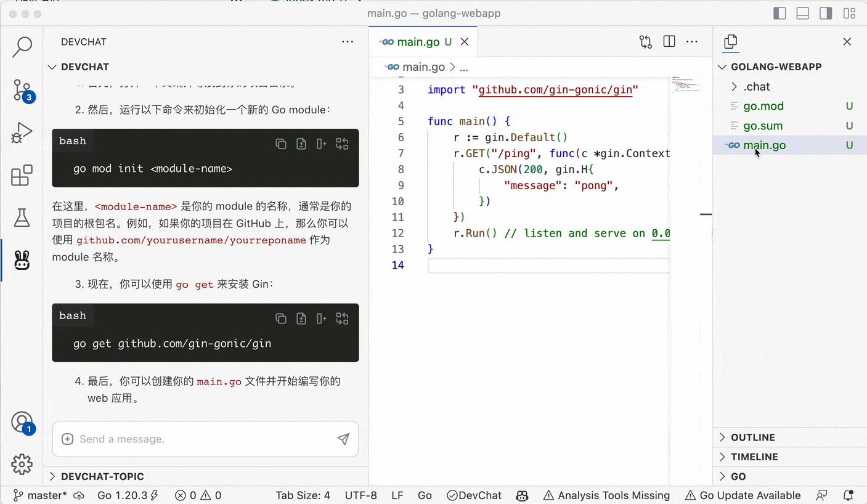Expand the TIMELINE section
Screen dimensions: 867x504
tap(753, 457)
